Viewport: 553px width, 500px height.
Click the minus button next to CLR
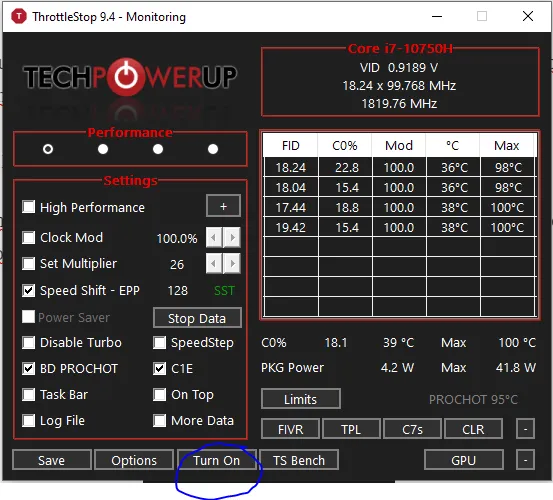[525, 429]
